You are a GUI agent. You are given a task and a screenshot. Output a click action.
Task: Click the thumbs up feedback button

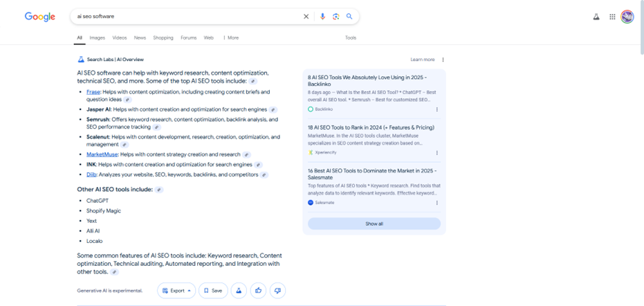click(x=258, y=291)
